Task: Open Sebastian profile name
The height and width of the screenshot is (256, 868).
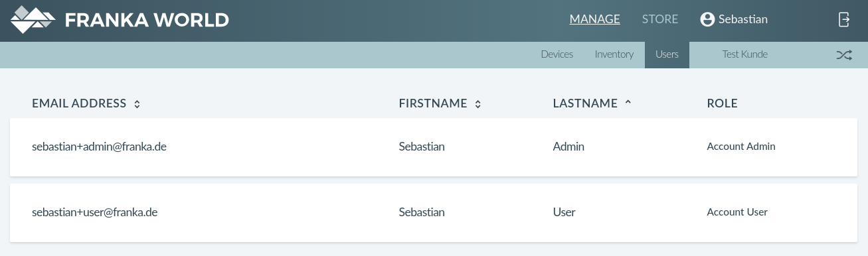Action: pos(743,19)
